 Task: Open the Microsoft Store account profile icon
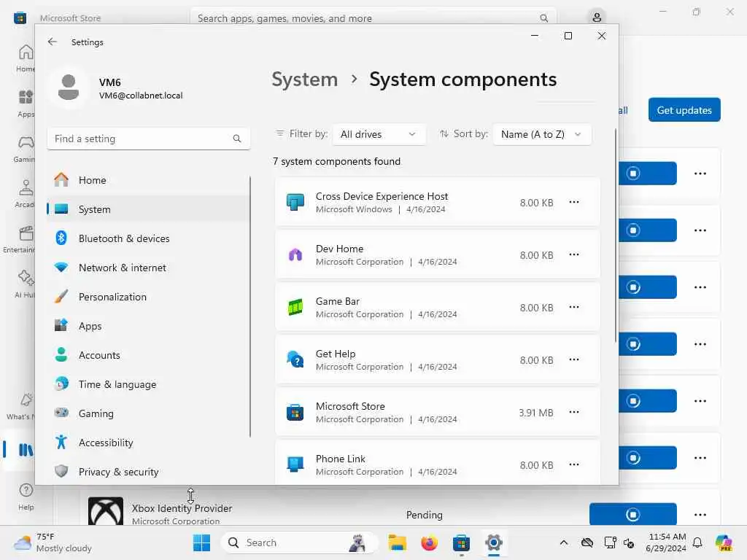click(x=597, y=17)
